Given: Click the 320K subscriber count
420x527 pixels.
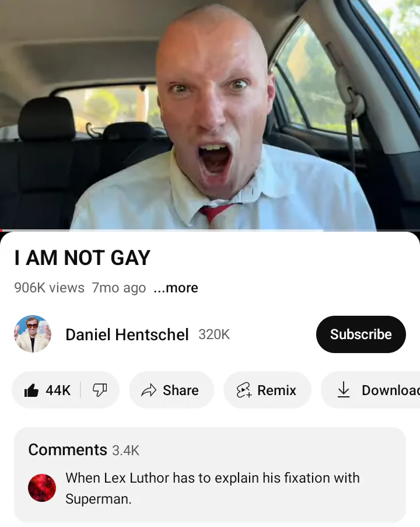Looking at the screenshot, I should pos(214,334).
